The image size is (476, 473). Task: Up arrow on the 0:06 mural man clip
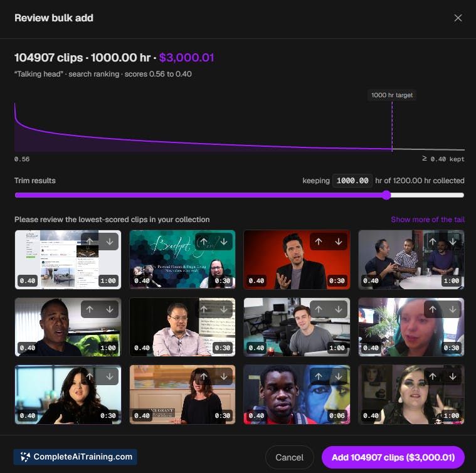click(x=318, y=376)
